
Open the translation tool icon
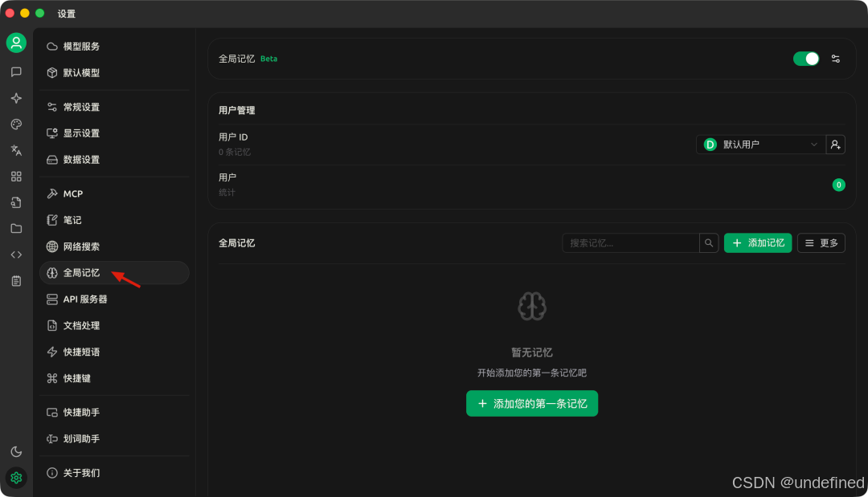click(x=16, y=149)
